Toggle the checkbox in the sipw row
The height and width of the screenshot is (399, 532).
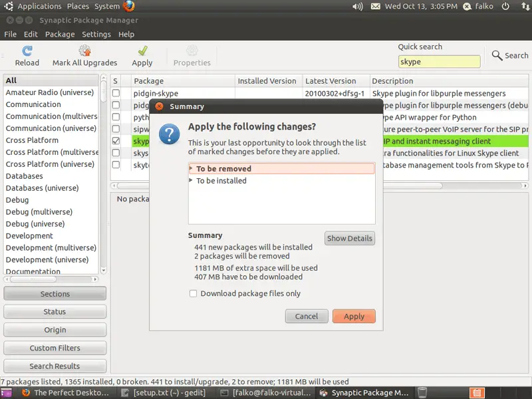point(116,129)
